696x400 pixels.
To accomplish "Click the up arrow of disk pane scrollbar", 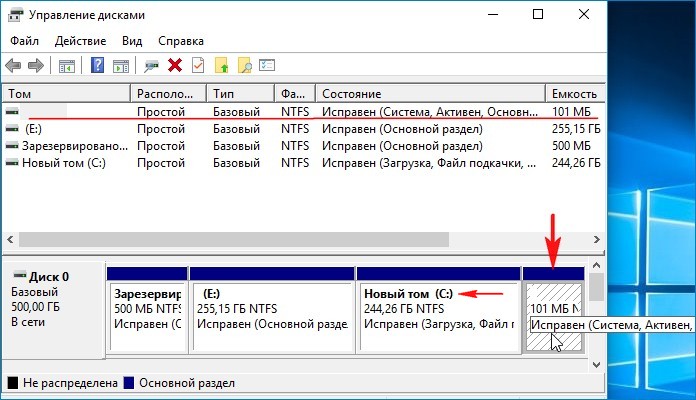I will pyautogui.click(x=597, y=265).
